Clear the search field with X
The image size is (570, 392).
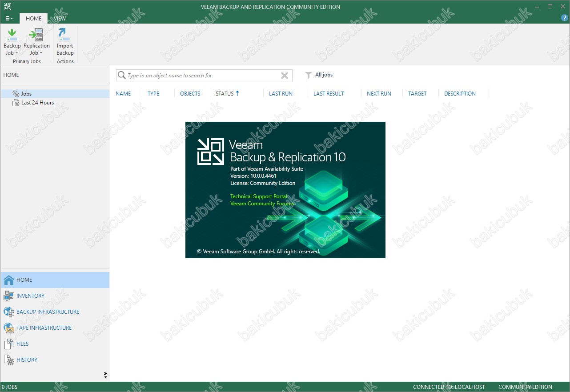click(x=285, y=76)
